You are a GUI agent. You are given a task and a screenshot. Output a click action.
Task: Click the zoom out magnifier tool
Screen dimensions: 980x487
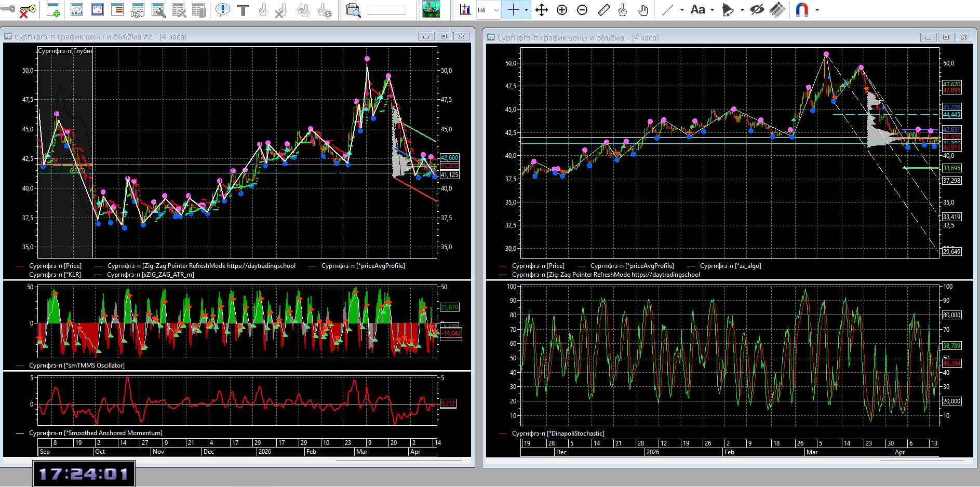tap(582, 10)
